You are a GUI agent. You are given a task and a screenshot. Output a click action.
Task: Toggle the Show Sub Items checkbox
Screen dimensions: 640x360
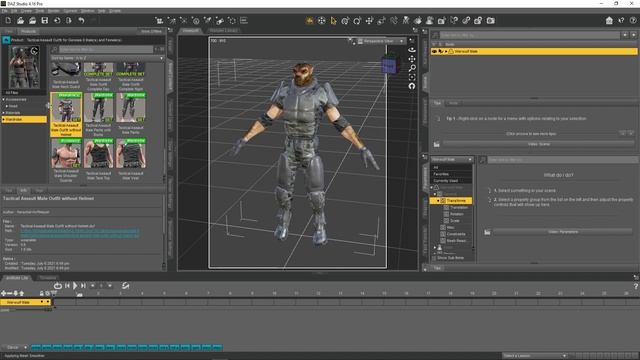(x=434, y=258)
